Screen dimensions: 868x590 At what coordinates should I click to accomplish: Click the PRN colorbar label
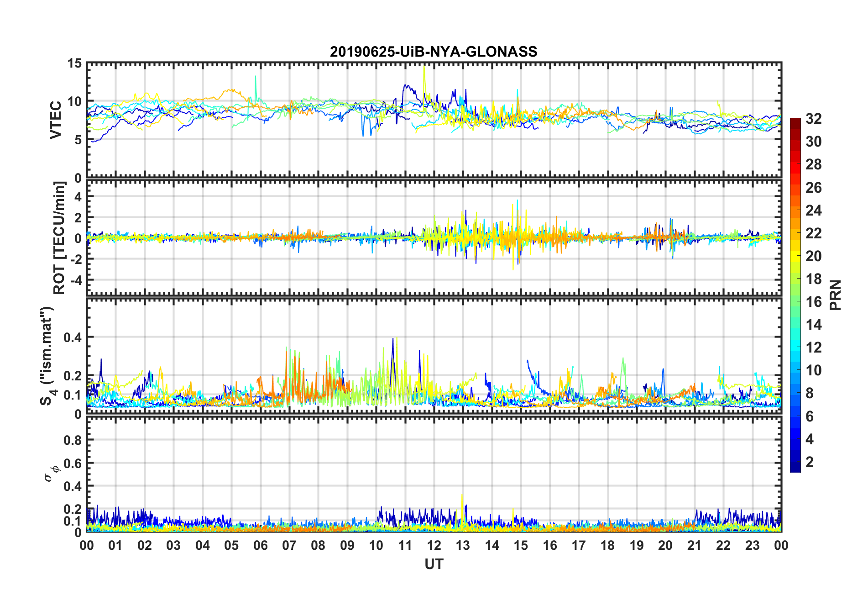835,295
